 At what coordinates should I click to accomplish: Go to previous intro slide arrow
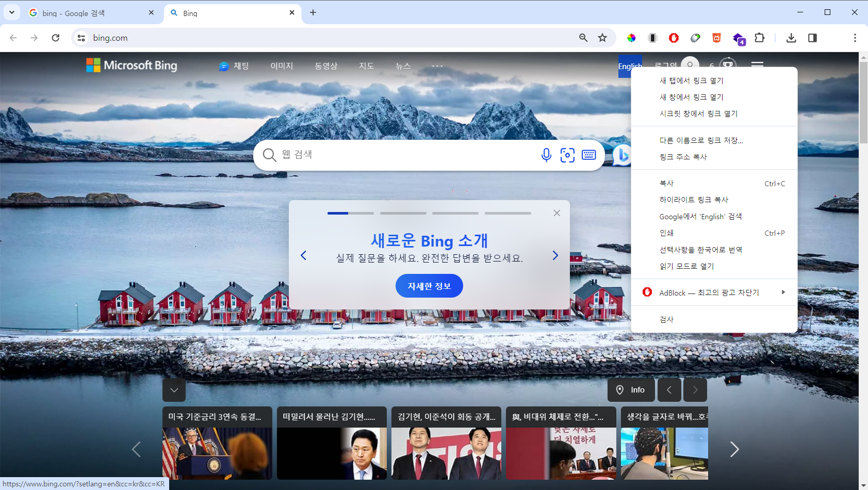pos(304,255)
